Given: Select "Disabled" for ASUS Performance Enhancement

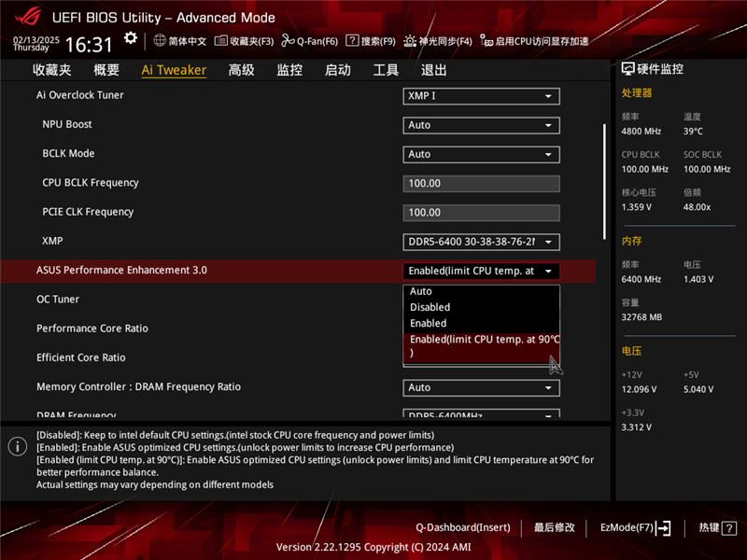Looking at the screenshot, I should [x=430, y=307].
